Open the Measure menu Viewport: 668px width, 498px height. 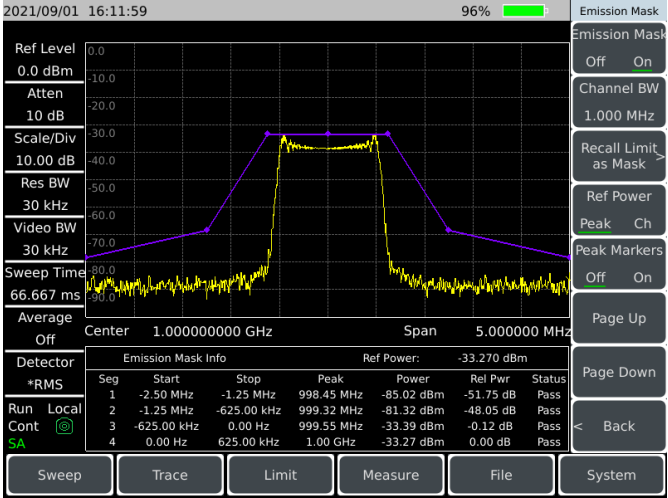point(391,475)
